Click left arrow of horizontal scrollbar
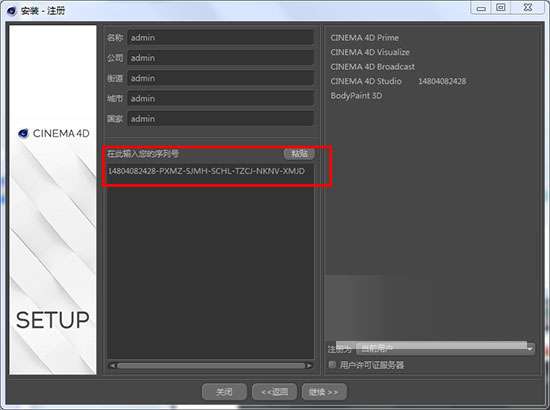The image size is (550, 410). [112, 365]
